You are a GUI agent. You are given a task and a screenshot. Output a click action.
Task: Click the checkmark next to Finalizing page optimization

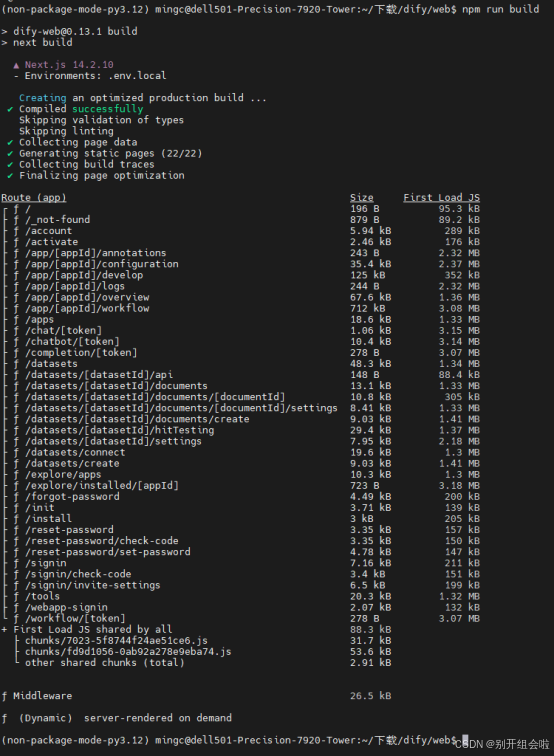tap(10, 176)
